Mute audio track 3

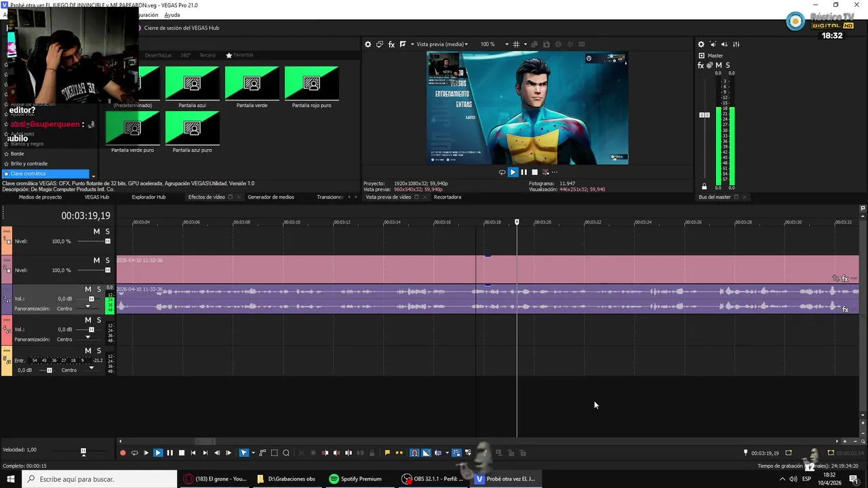(x=87, y=289)
